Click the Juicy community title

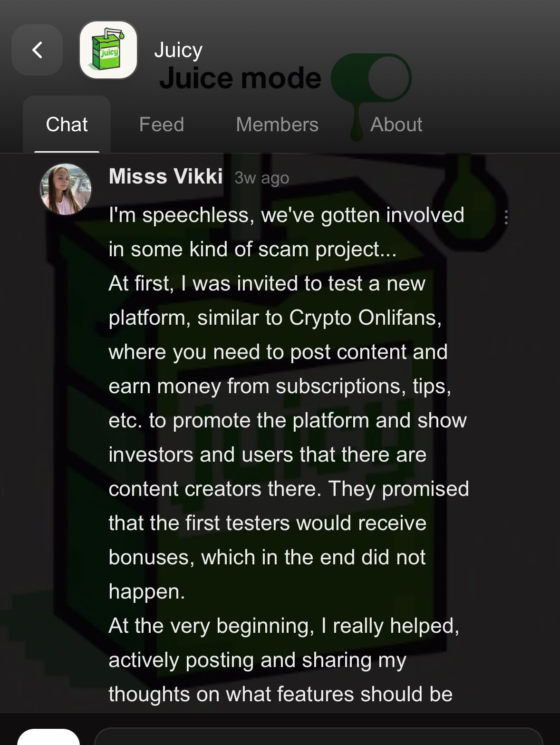(x=178, y=50)
